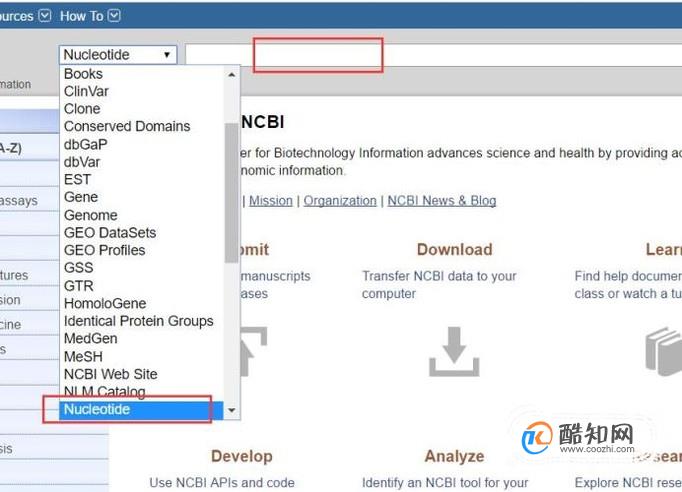The height and width of the screenshot is (492, 682).
Task: Click the Analyze heading
Action: coord(455,456)
